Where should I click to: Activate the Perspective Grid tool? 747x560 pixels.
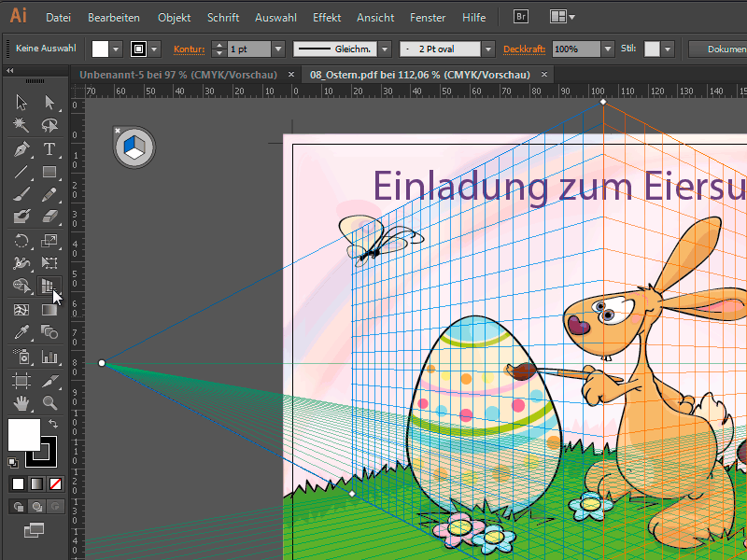[x=49, y=287]
